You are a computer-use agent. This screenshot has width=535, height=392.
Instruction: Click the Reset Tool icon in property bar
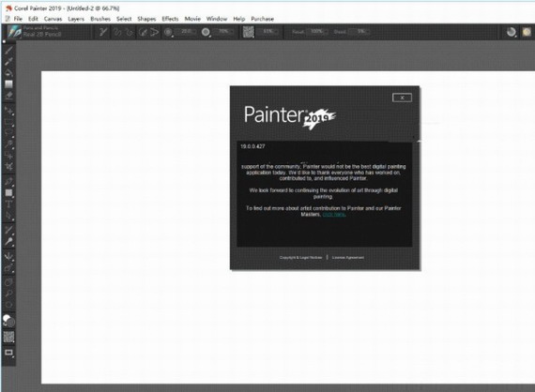pyautogui.click(x=103, y=32)
